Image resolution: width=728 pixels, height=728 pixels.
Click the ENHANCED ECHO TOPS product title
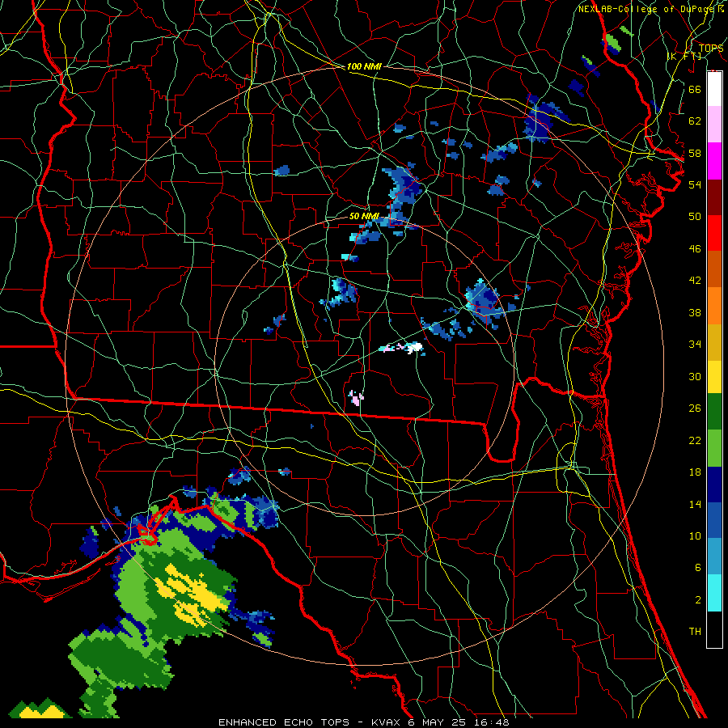[x=283, y=722]
